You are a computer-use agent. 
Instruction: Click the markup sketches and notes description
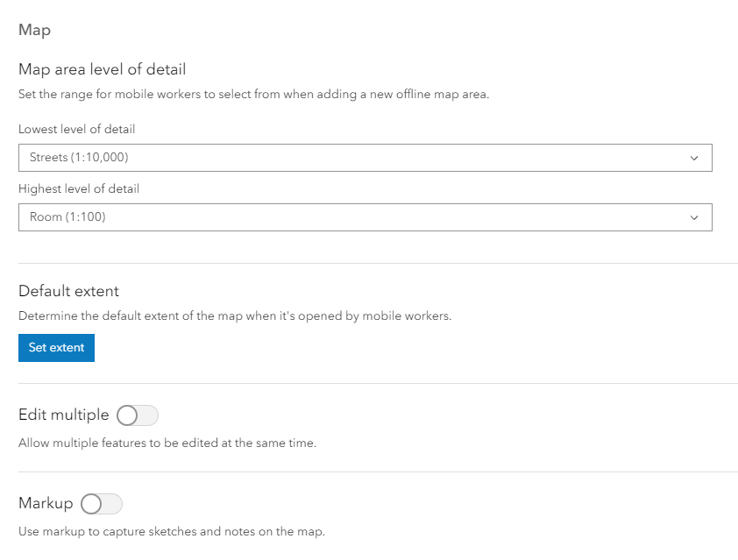click(172, 531)
